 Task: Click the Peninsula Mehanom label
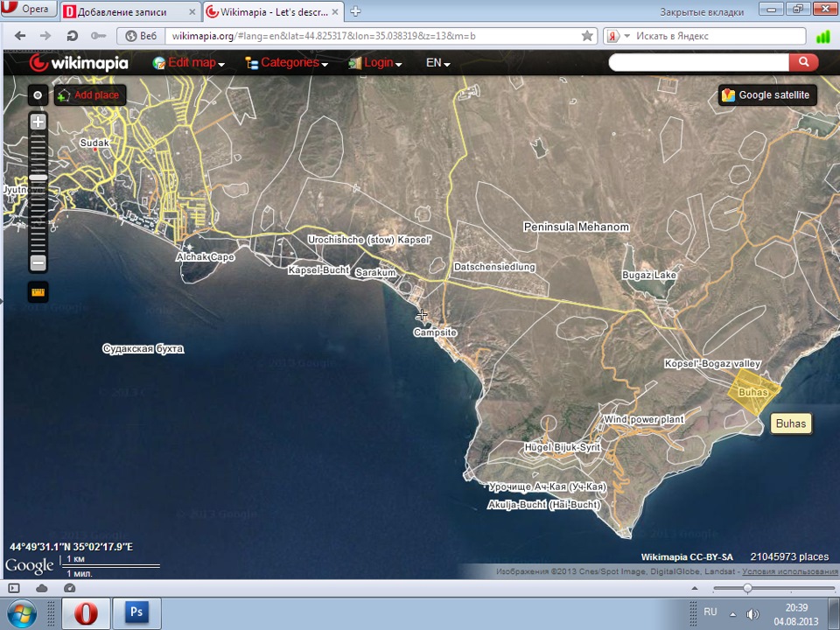(x=577, y=227)
